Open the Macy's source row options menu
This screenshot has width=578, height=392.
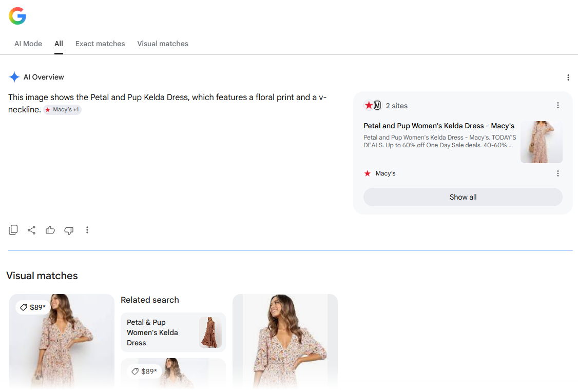(558, 173)
